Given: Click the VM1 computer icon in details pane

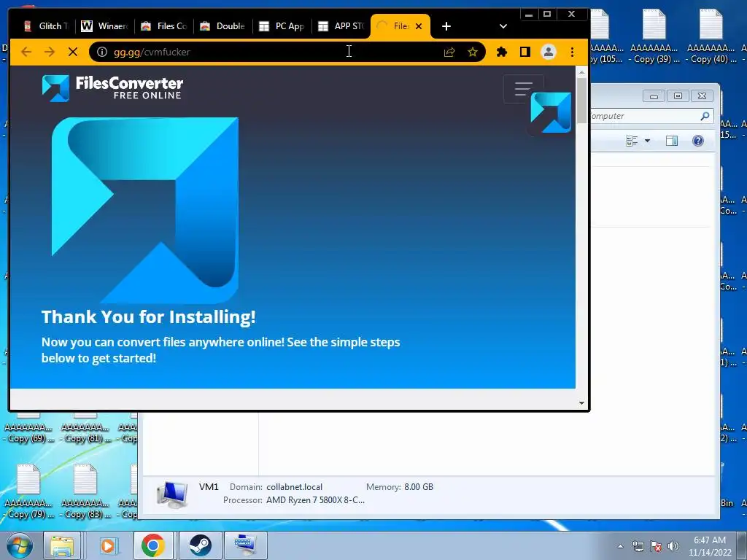Looking at the screenshot, I should 172,494.
